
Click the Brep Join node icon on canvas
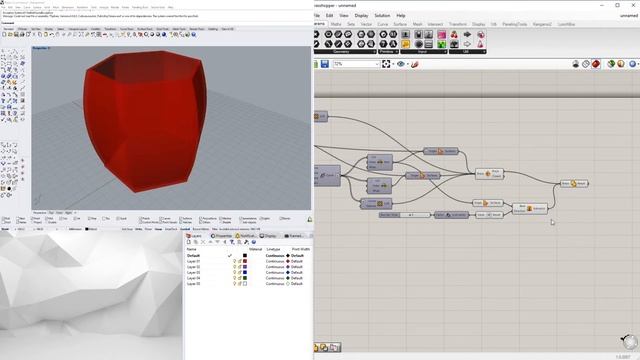pyautogui.click(x=488, y=174)
